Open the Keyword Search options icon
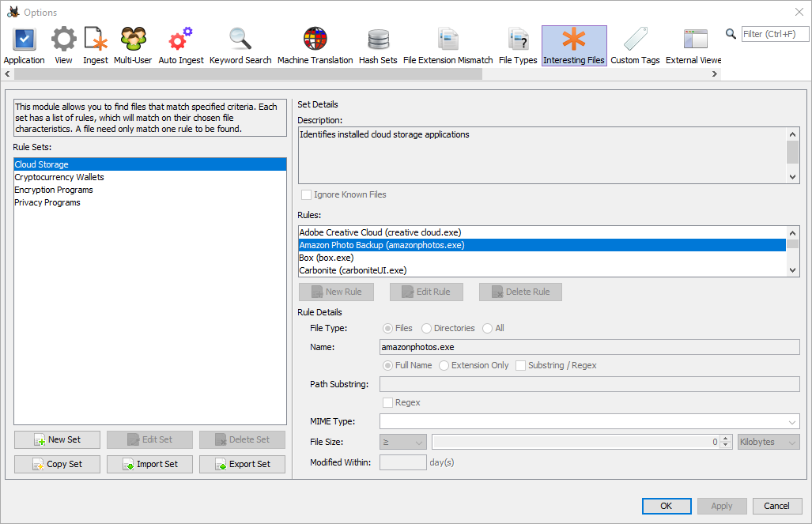Image resolution: width=812 pixels, height=524 pixels. click(240, 40)
